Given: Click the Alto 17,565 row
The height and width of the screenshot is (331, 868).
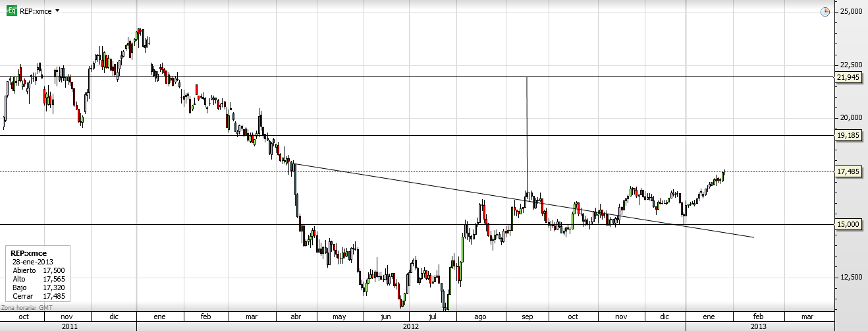Looking at the screenshot, I should pos(38,279).
